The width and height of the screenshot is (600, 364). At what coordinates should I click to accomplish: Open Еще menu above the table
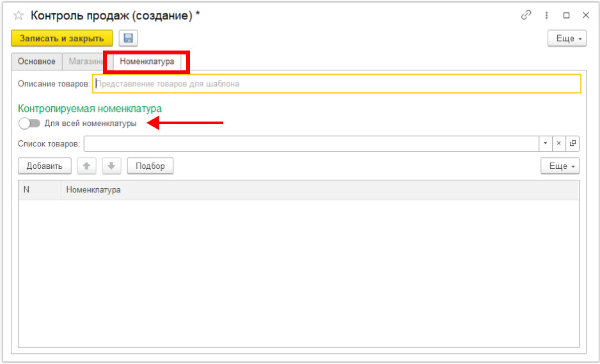click(560, 166)
